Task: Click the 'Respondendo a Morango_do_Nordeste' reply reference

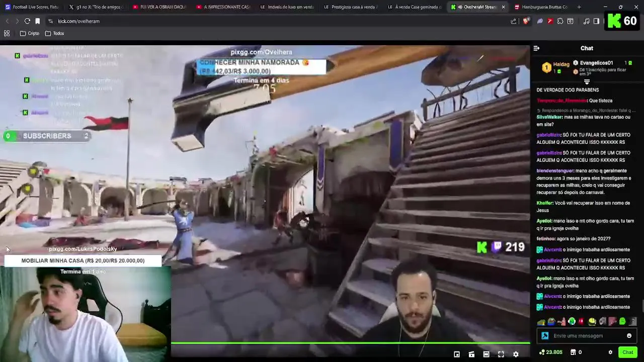Action: [x=586, y=111]
